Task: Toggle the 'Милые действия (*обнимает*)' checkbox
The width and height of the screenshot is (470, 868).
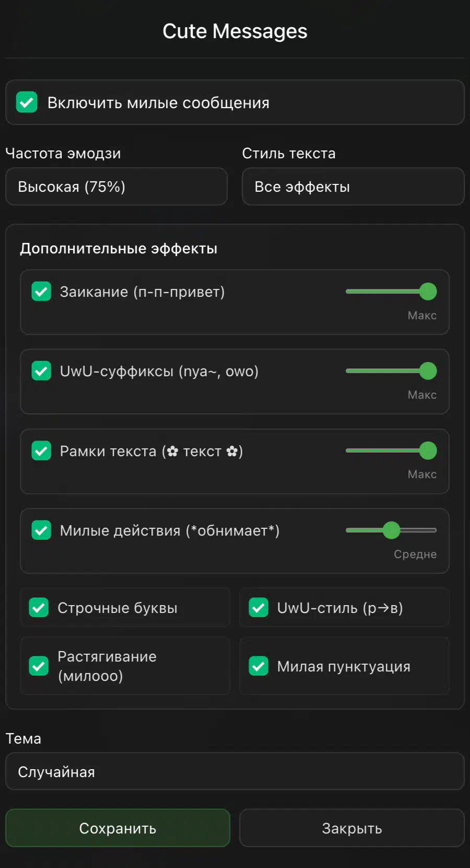Action: [41, 530]
